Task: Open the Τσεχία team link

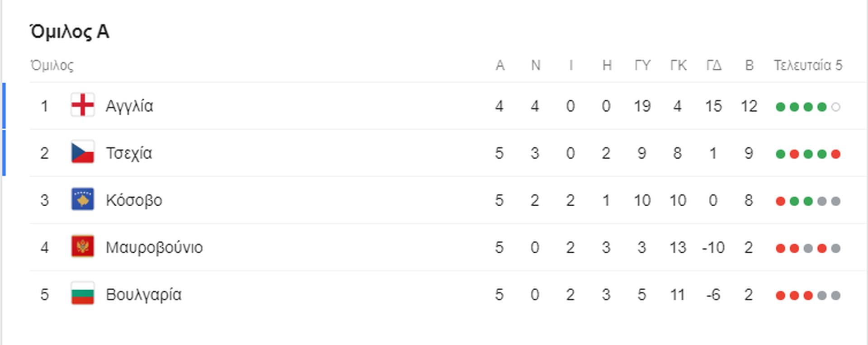Action: click(x=129, y=153)
